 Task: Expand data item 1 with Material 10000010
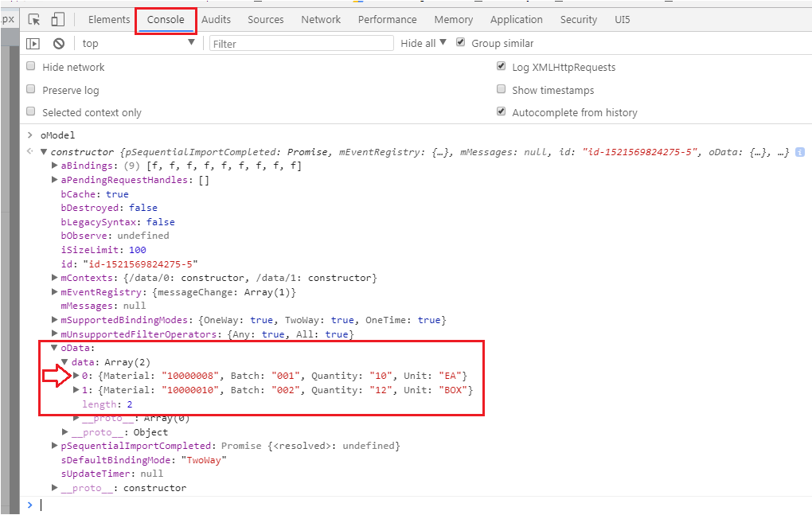(x=76, y=390)
